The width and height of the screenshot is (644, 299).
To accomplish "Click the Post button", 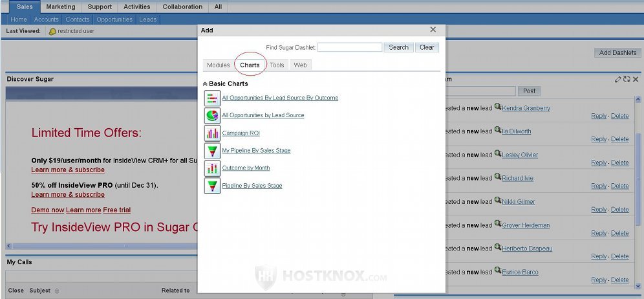I will 529,91.
